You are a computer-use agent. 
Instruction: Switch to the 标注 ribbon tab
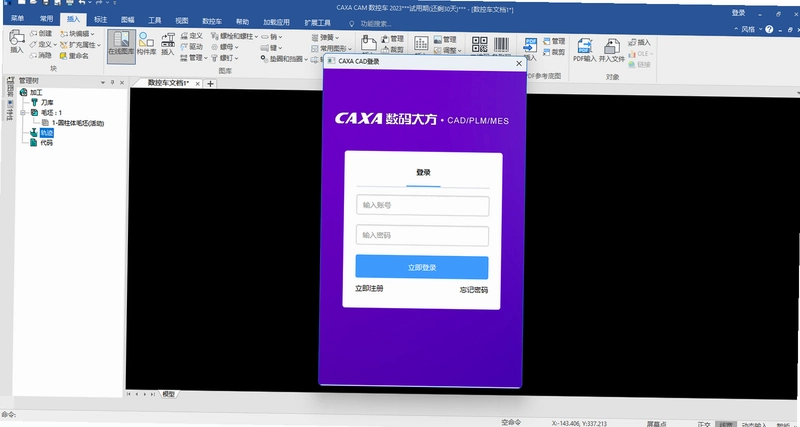[x=101, y=20]
